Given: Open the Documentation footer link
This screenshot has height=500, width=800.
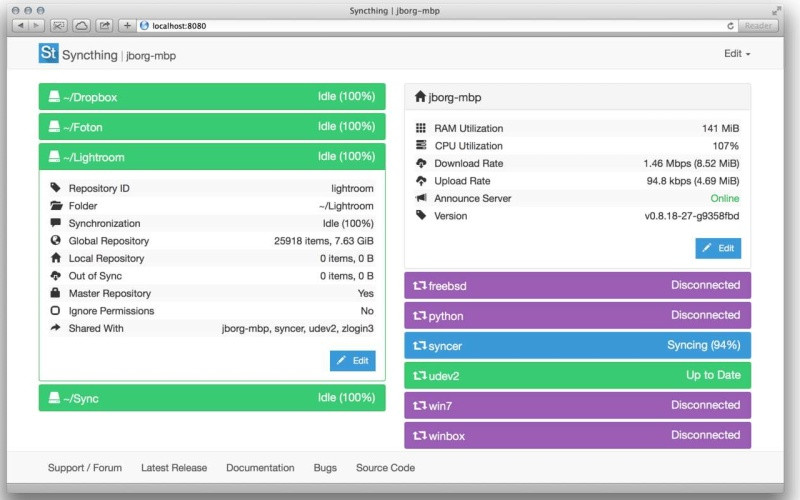Looking at the screenshot, I should [x=260, y=468].
